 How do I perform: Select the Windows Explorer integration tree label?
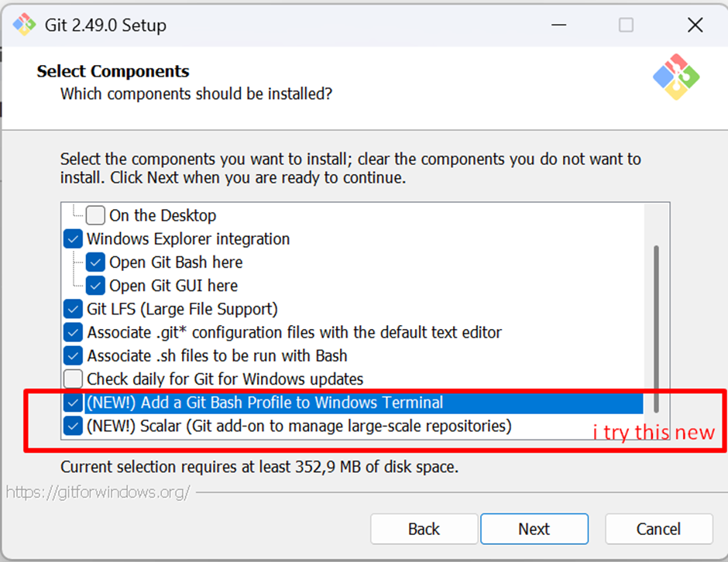(188, 239)
